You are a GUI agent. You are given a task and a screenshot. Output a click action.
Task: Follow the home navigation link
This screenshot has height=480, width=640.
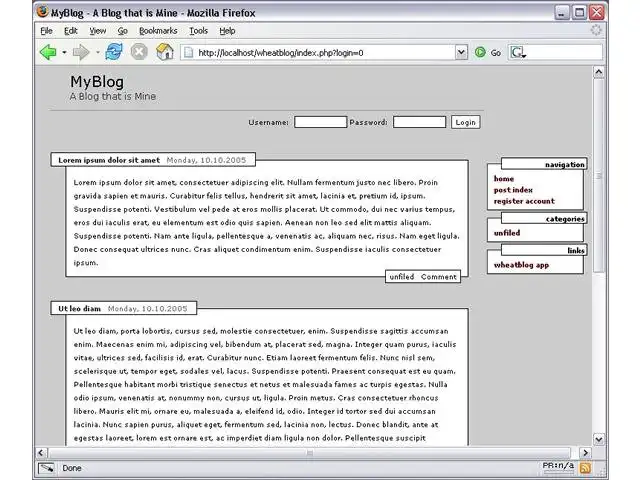pos(504,178)
